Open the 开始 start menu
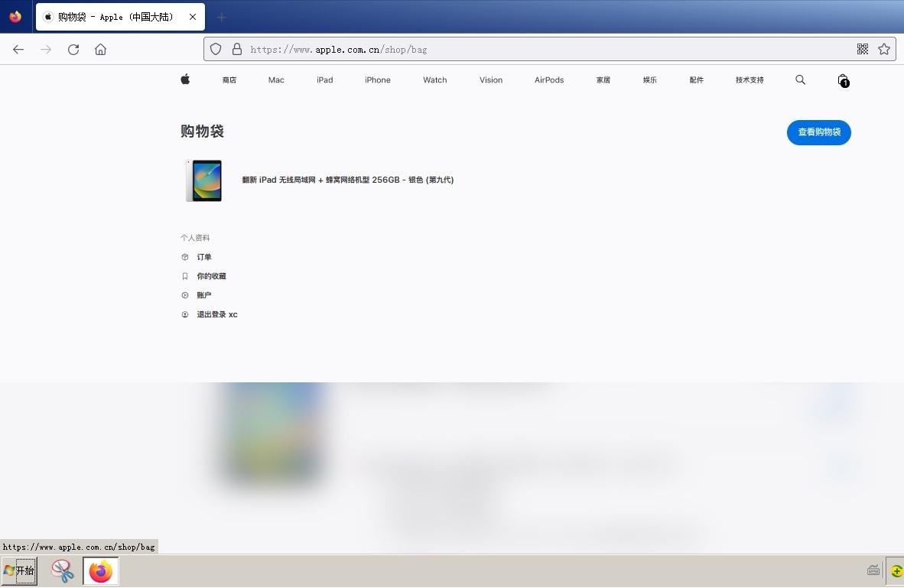The height and width of the screenshot is (588, 904). click(20, 570)
